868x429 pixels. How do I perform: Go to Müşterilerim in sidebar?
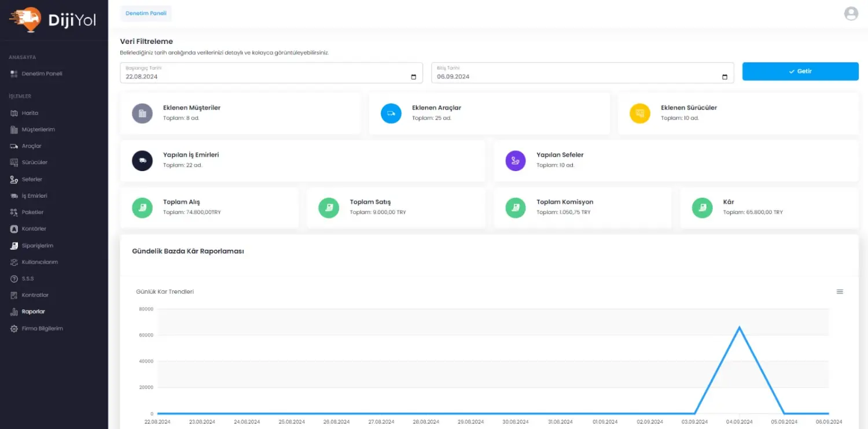(x=38, y=130)
